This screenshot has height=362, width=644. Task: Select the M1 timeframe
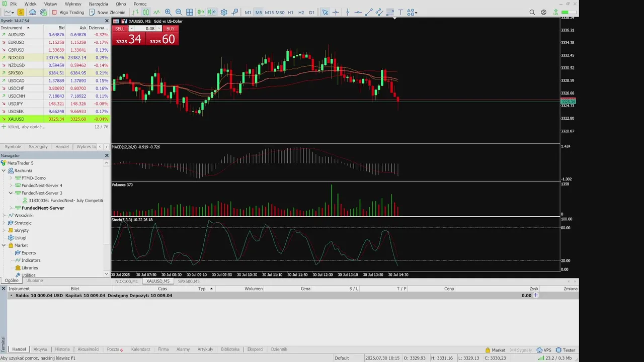(x=248, y=13)
